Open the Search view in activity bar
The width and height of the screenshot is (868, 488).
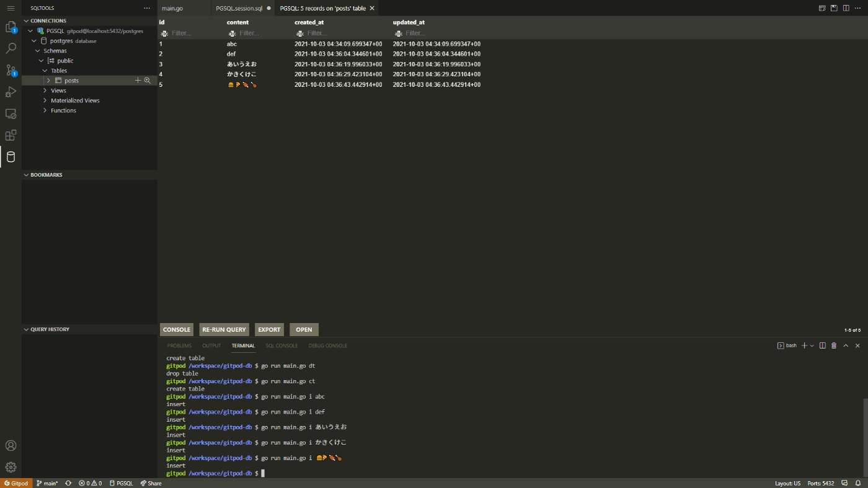(x=11, y=48)
